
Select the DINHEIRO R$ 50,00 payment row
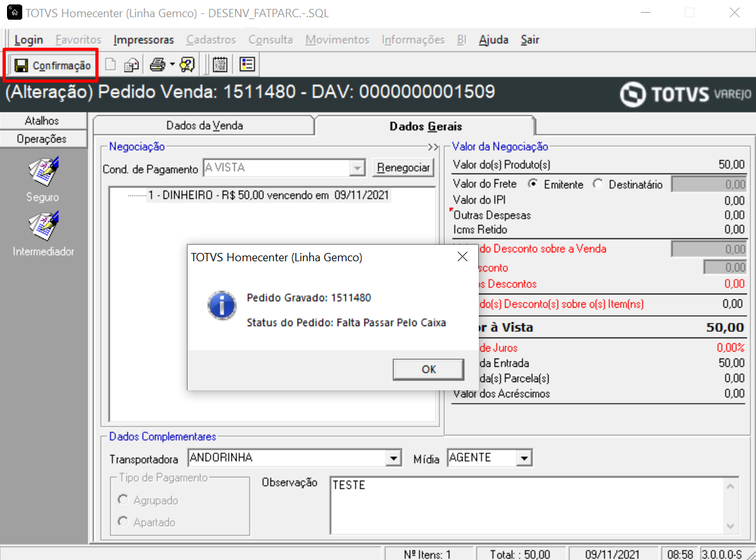pyautogui.click(x=268, y=195)
